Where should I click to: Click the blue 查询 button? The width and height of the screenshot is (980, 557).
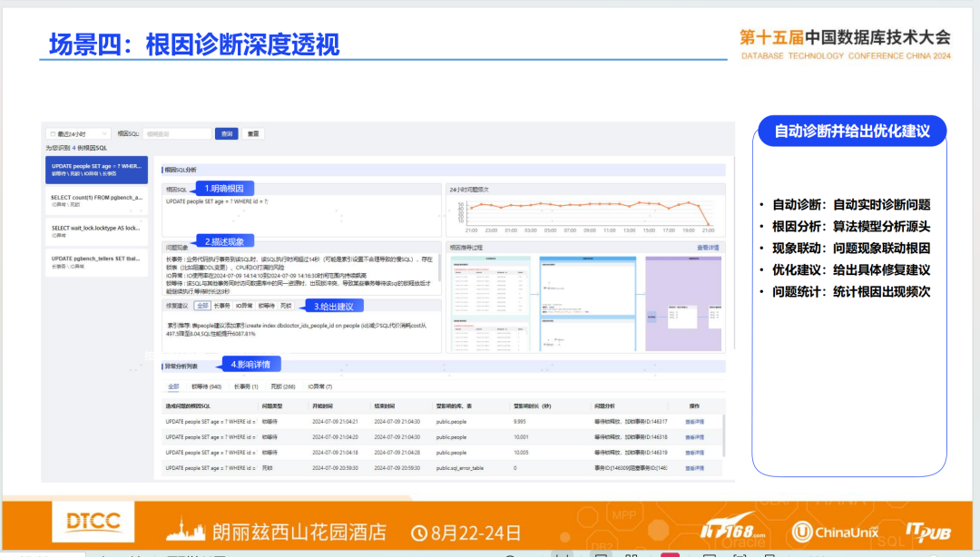(x=226, y=133)
